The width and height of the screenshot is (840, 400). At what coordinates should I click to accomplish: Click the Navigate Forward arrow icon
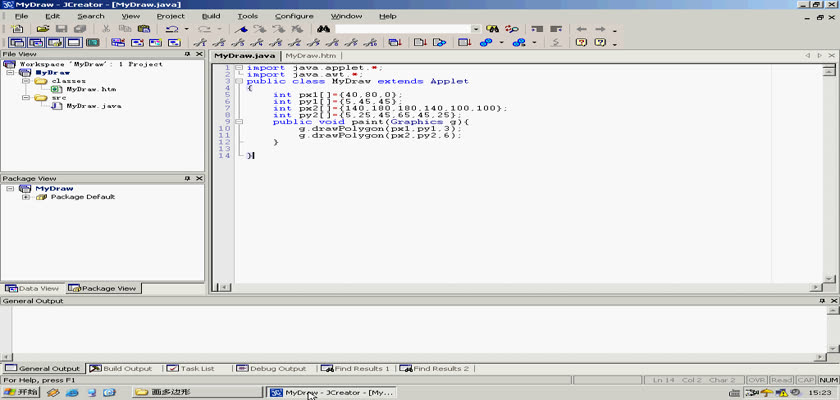coord(601,29)
